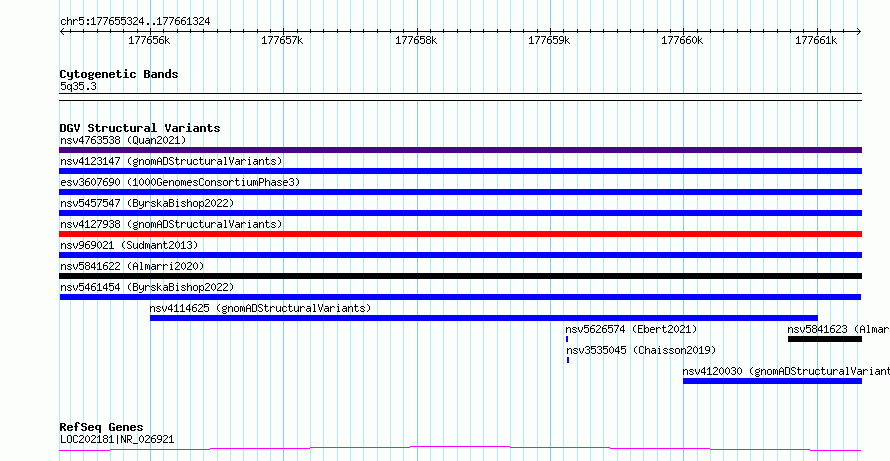Click the magenta LOC202181 gene track line
Screen dimensions: 890x461
coord(460,449)
